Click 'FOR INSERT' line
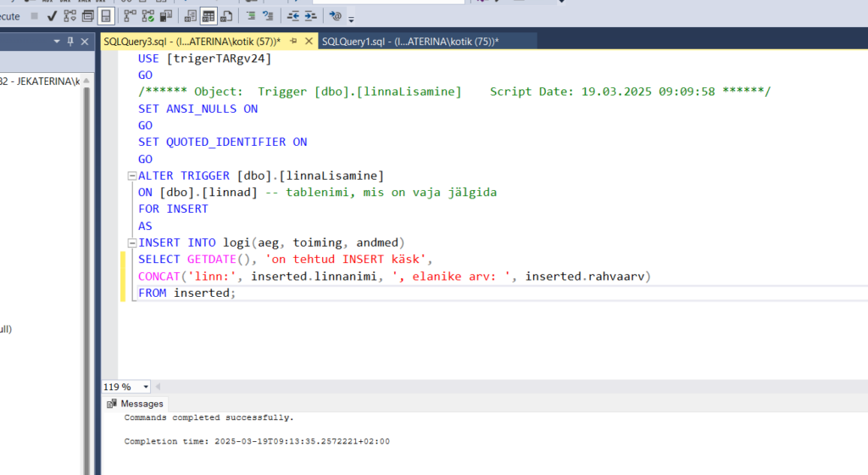 click(173, 210)
